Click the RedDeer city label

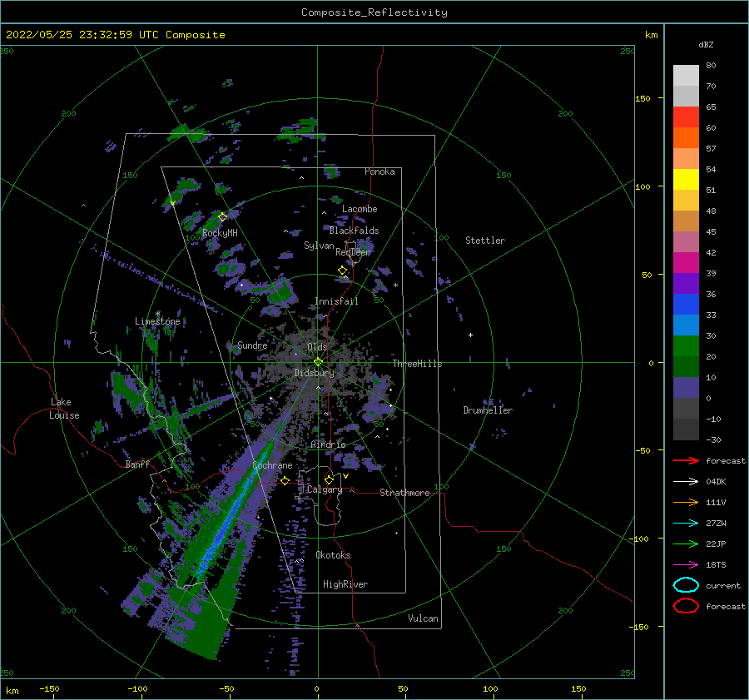pyautogui.click(x=353, y=252)
